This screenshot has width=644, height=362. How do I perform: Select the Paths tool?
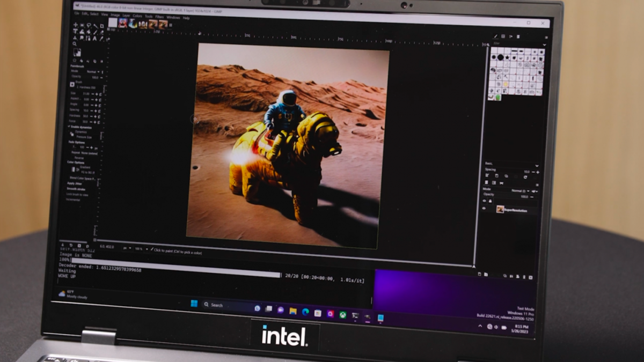click(88, 39)
